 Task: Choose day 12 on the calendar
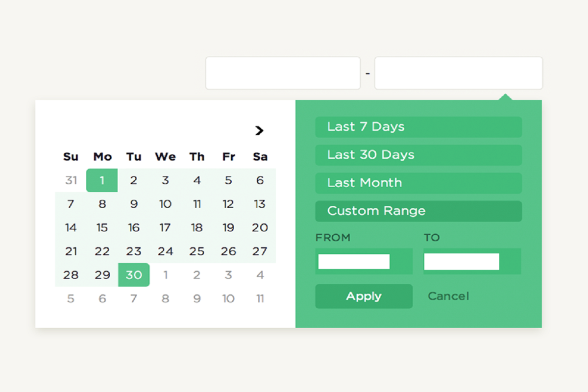tap(228, 204)
